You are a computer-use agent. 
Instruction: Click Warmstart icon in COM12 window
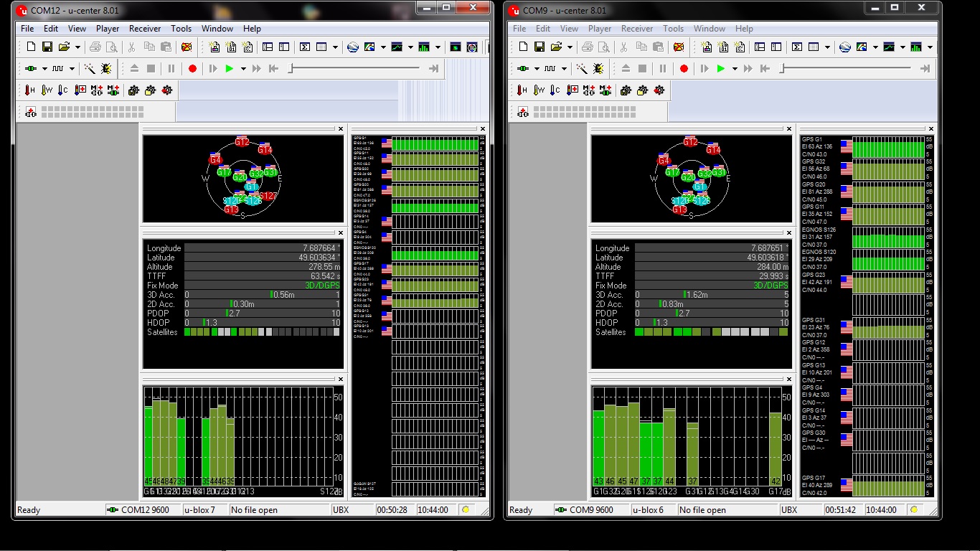tap(47, 90)
